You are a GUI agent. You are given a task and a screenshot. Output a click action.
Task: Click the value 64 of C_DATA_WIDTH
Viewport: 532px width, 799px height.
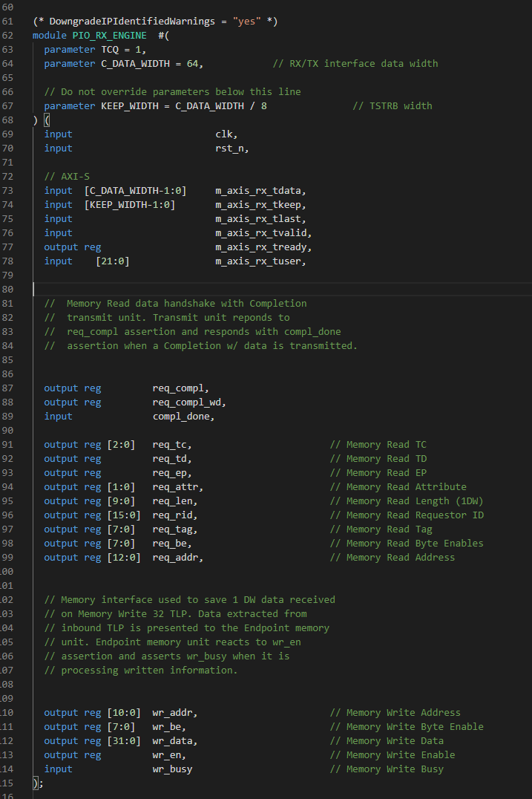(x=192, y=64)
